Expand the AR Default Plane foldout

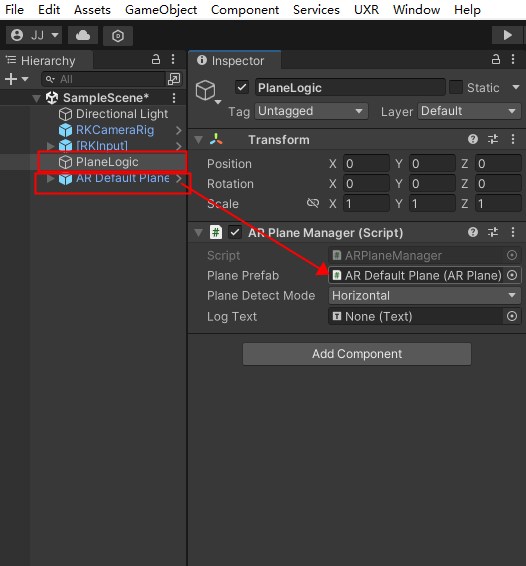tap(51, 178)
